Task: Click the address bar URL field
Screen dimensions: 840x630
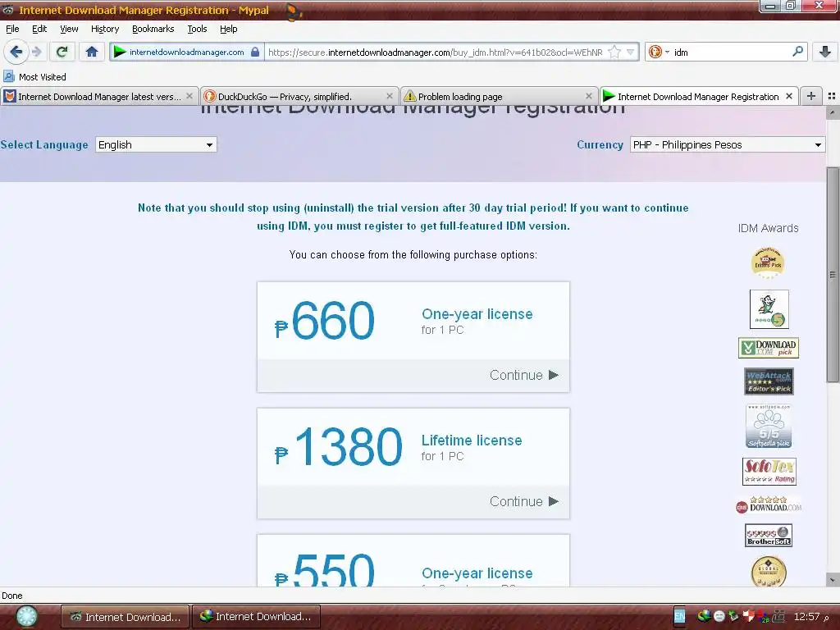Action: (435, 52)
